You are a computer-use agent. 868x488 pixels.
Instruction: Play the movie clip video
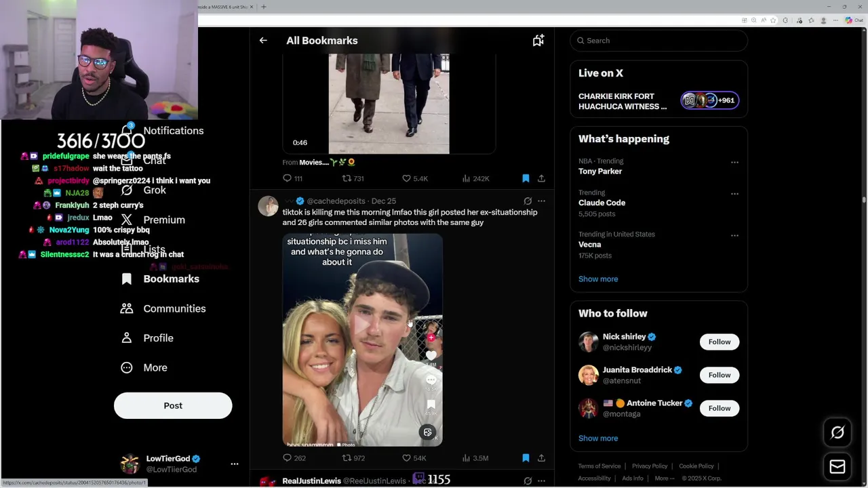tap(389, 104)
